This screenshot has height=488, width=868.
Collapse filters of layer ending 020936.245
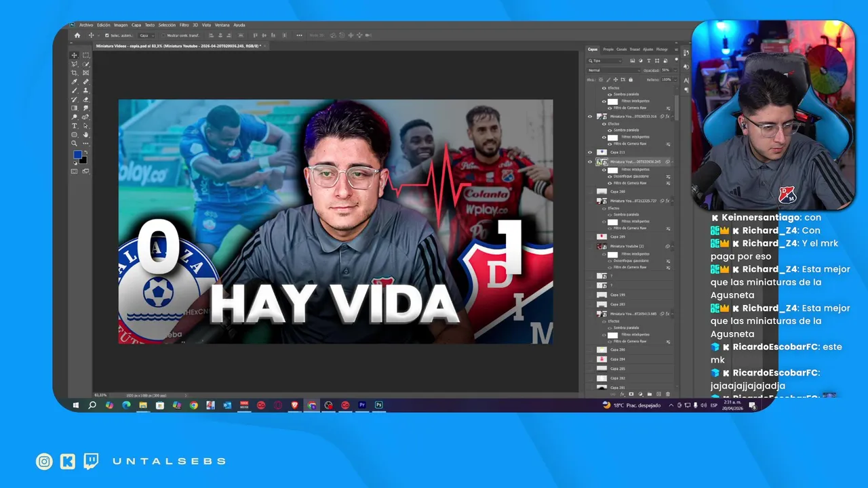coord(672,162)
